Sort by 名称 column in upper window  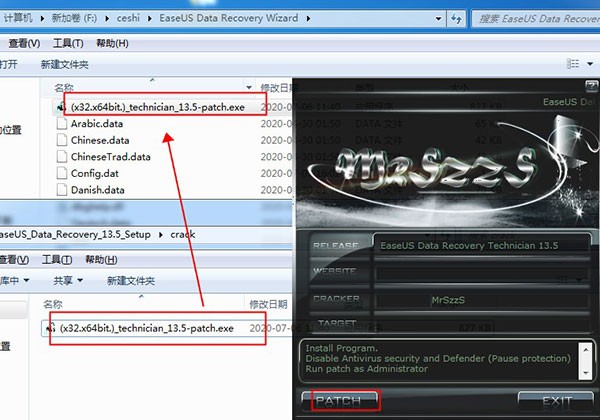[x=64, y=88]
